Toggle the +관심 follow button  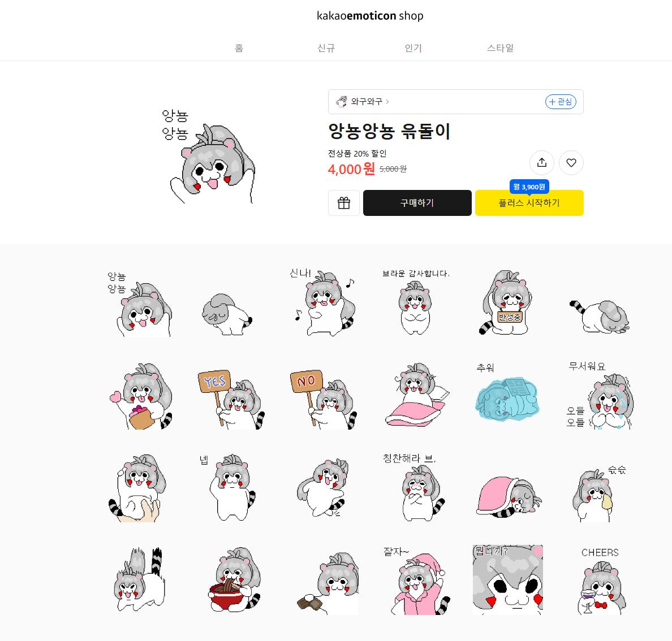[561, 102]
